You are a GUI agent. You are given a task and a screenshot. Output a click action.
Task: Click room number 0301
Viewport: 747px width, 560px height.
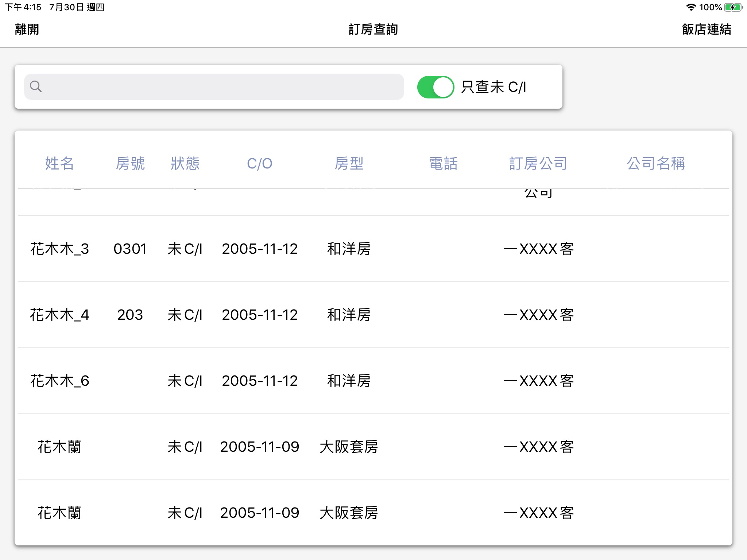130,249
